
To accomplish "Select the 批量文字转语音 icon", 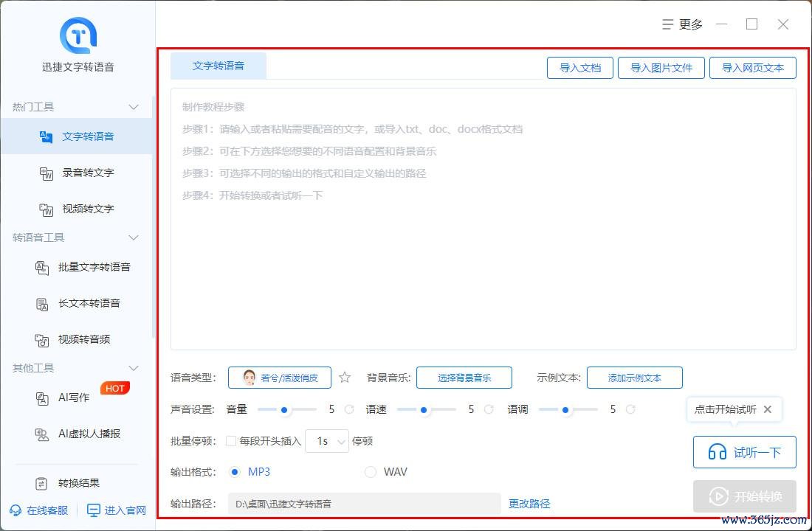I will click(43, 268).
